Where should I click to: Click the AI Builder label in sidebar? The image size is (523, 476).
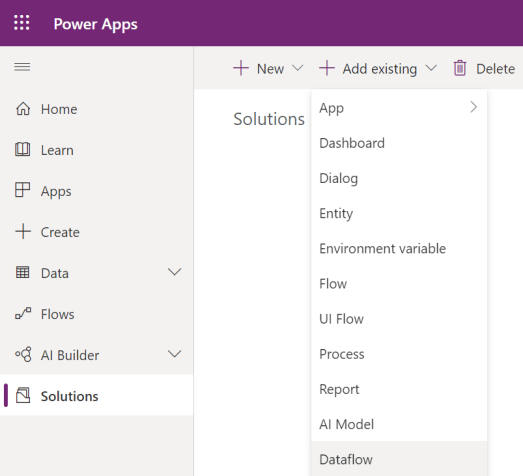tap(70, 355)
